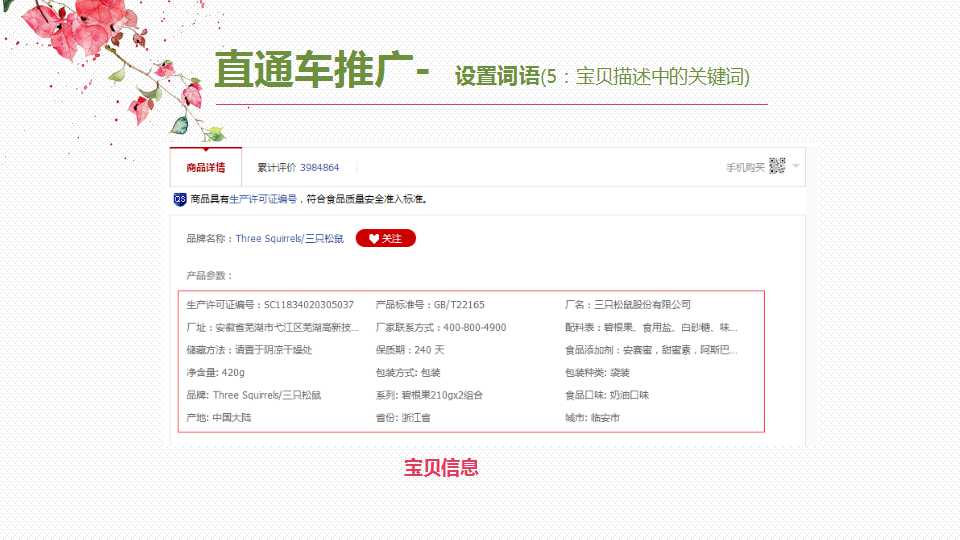
Task: Click the truncated 配料表 ingredients entry
Action: click(x=651, y=327)
